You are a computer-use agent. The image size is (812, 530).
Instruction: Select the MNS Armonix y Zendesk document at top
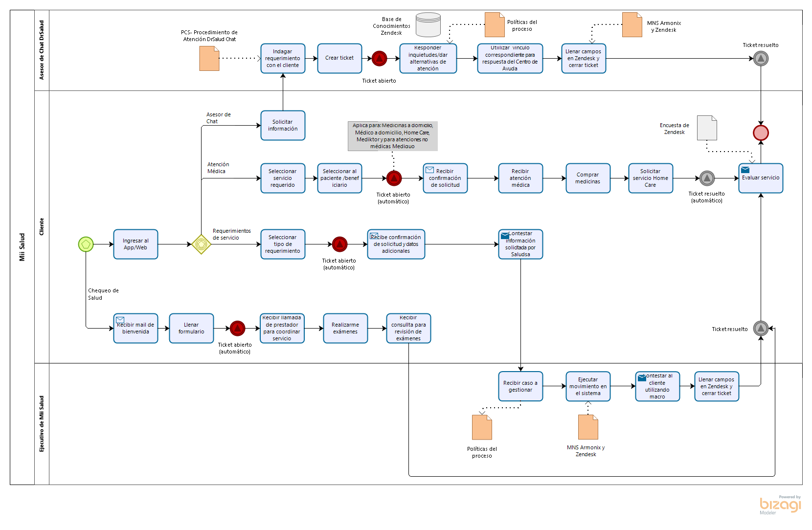coord(632,25)
